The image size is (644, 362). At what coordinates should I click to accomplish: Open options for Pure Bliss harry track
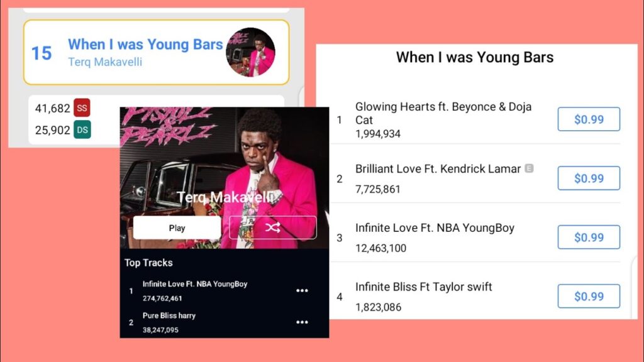click(302, 322)
